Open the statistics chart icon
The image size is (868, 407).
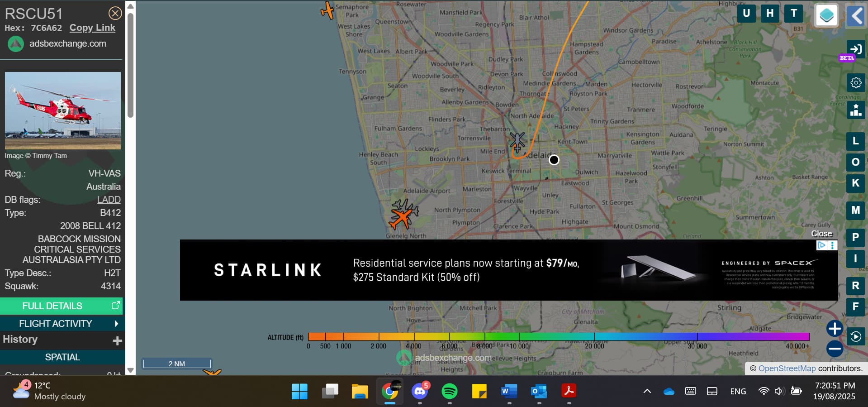(855, 110)
